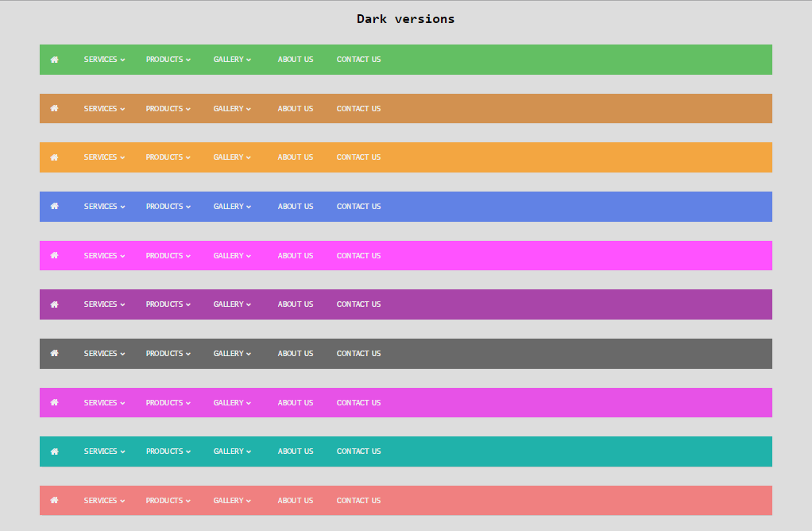Select Contact Us in the purple navbar
Screen dimensions: 812x531
pos(358,304)
